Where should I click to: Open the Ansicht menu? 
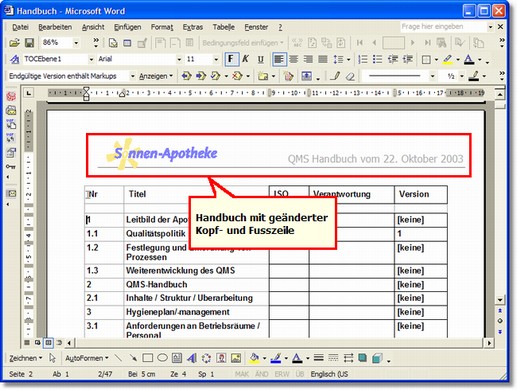pyautogui.click(x=93, y=27)
